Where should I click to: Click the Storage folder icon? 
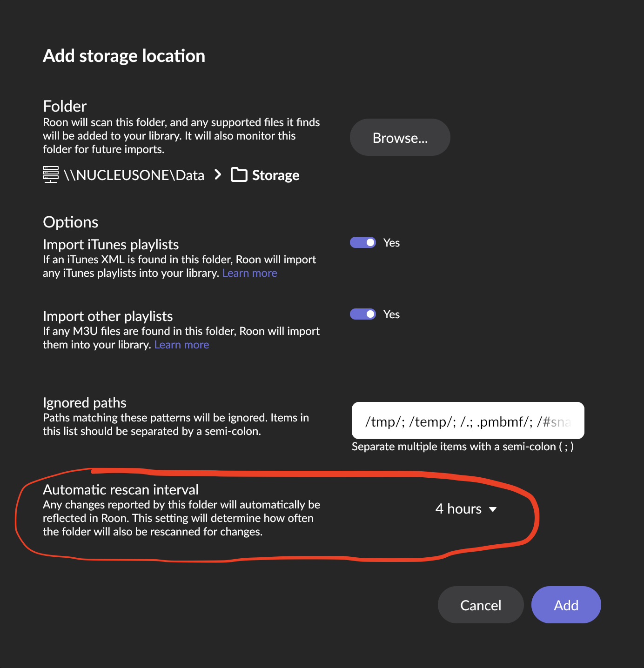(239, 175)
